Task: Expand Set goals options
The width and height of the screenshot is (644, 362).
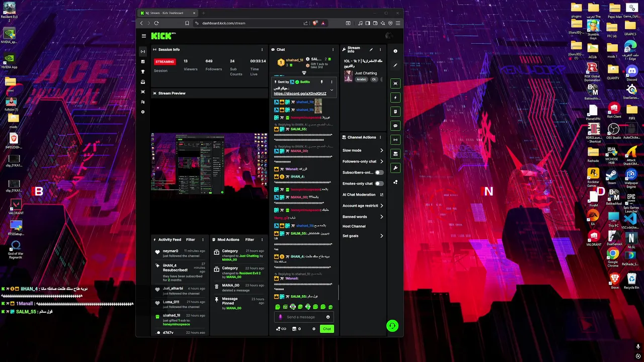Action: click(363, 236)
